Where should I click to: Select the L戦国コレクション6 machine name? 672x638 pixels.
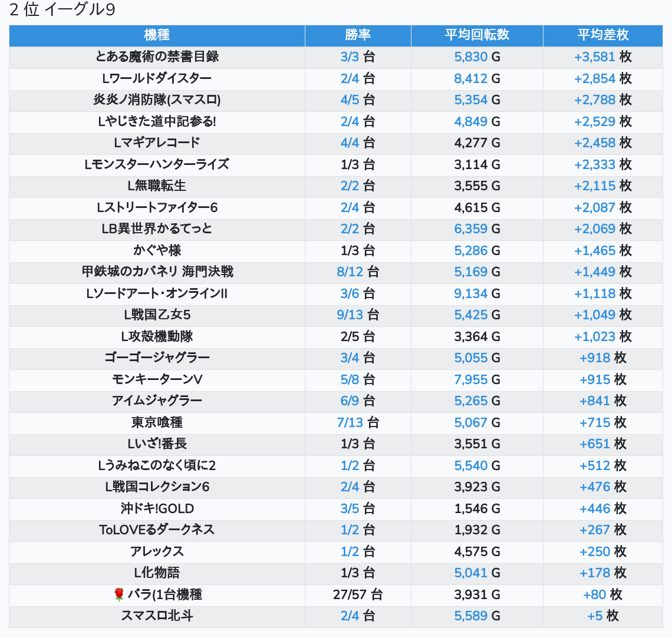pyautogui.click(x=157, y=487)
